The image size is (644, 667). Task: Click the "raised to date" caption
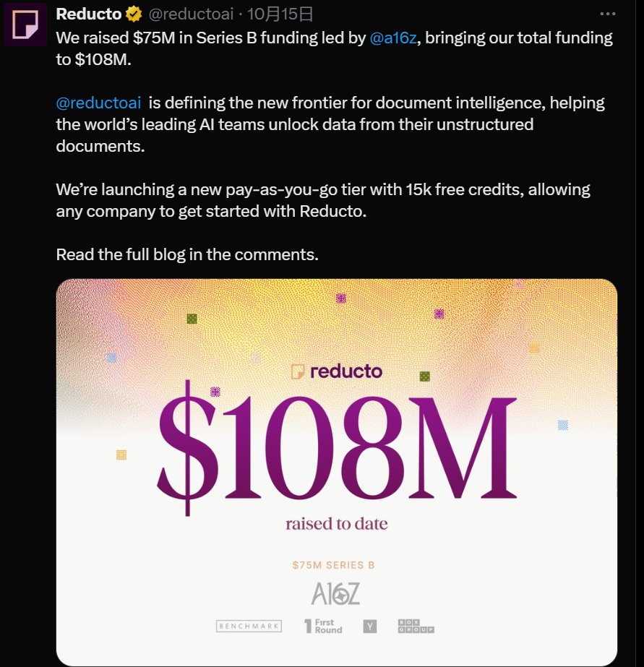click(x=336, y=523)
